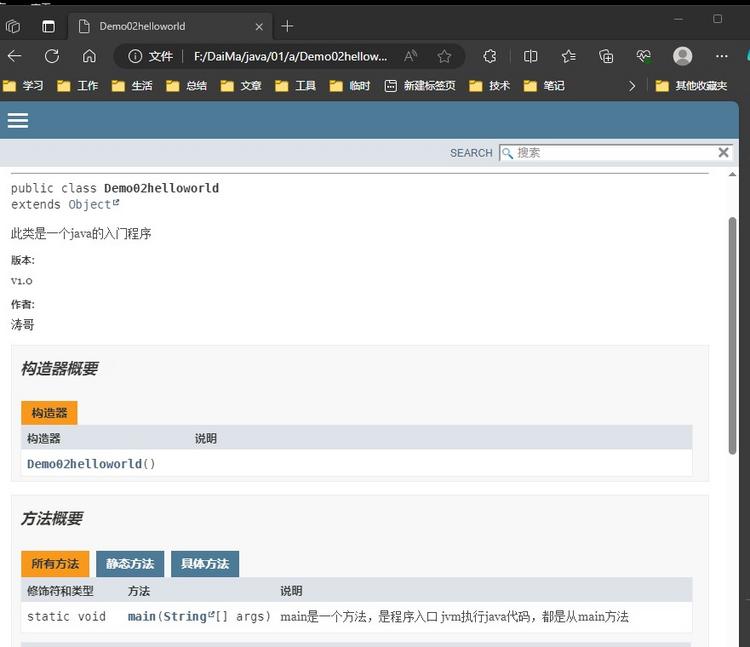Go to the home page icon
Screen dimensions: 750x647
[x=89, y=56]
